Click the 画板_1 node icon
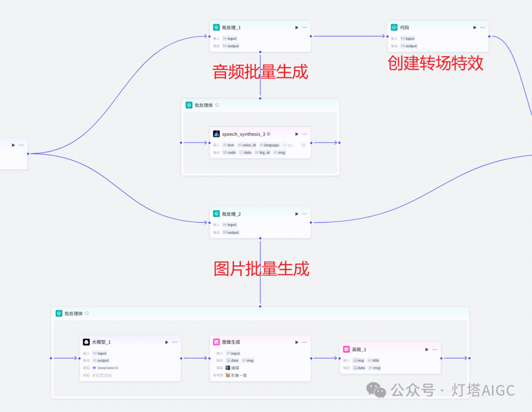Screen dimensions: 532x412 [346, 349]
